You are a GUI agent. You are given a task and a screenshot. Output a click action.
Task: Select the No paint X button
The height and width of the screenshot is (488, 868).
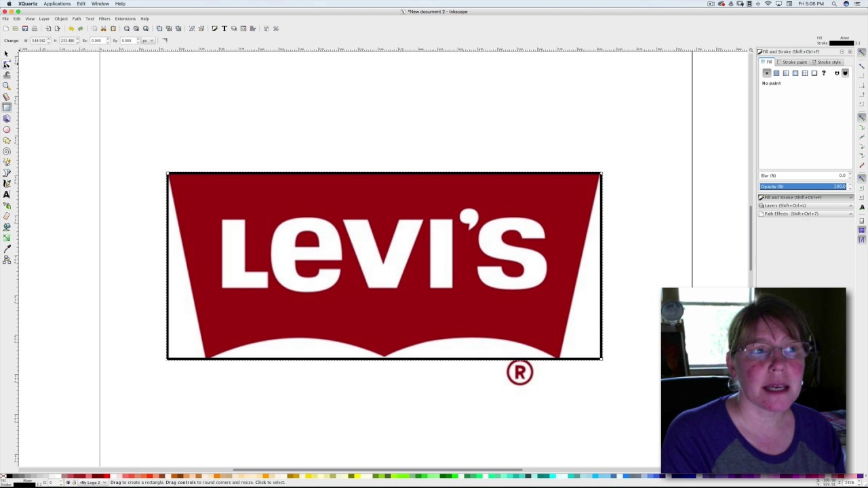click(767, 73)
